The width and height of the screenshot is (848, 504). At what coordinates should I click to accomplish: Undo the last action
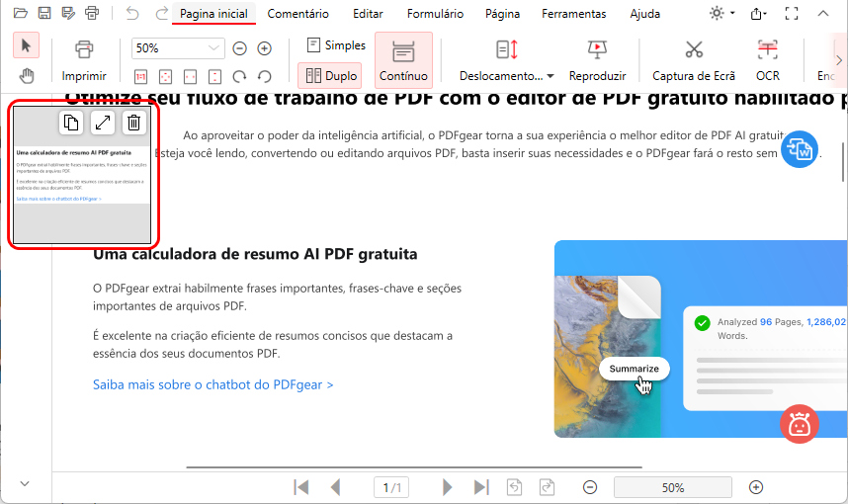(x=132, y=13)
